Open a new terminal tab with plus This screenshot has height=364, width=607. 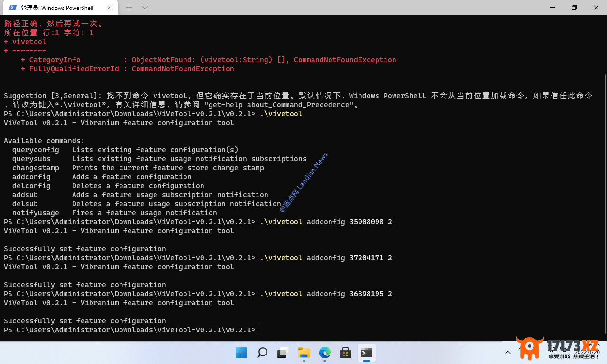(129, 8)
